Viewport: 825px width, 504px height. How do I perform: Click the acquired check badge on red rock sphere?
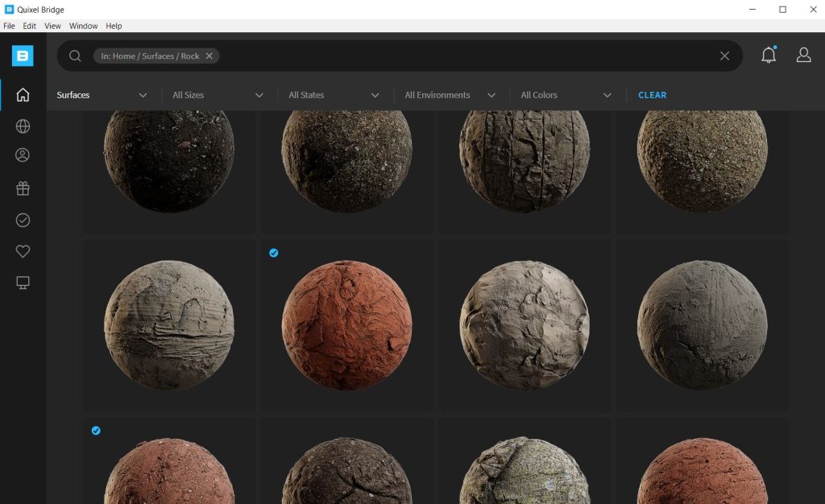click(x=274, y=253)
